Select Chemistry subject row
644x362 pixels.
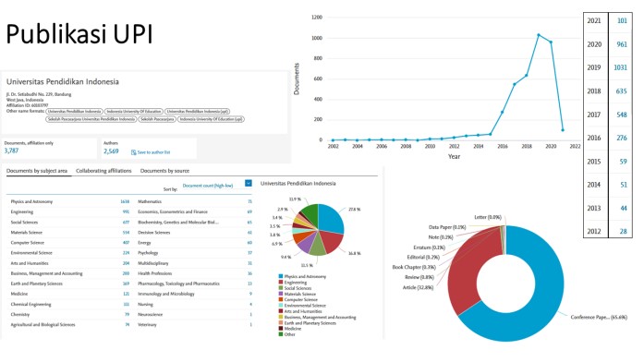(70, 314)
